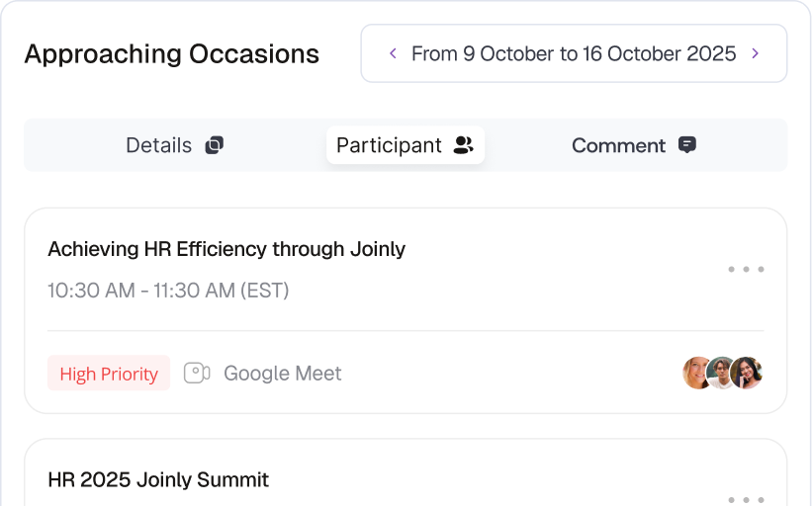This screenshot has height=506, width=812.
Task: Click the first (blonde) participant avatar
Action: 696,374
